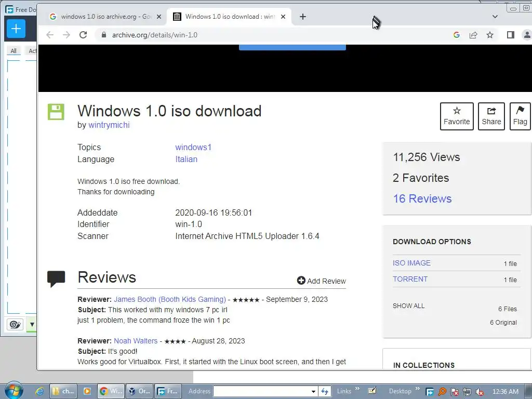Screen dimensions: 532x399
Task: Click Free Download Manager tray icon
Action: [x=430, y=392]
